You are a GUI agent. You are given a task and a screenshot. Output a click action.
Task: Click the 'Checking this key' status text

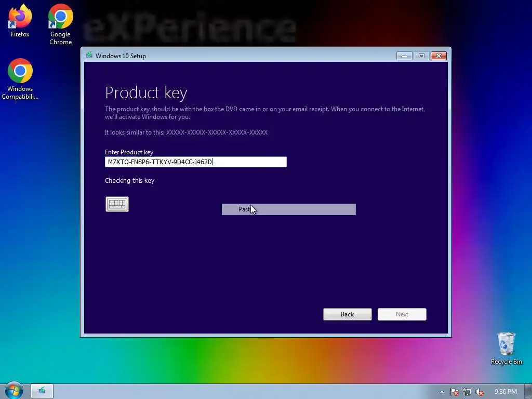pyautogui.click(x=129, y=181)
